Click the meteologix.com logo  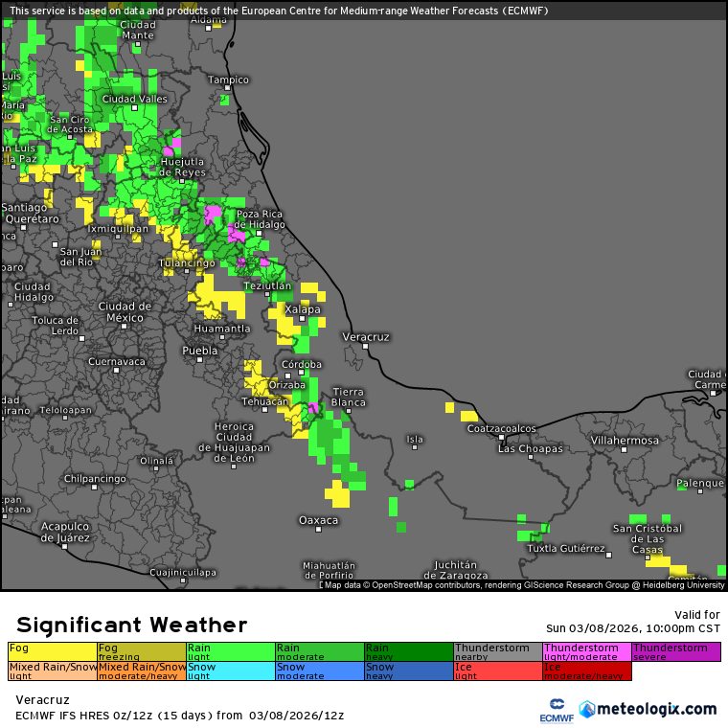point(648,710)
